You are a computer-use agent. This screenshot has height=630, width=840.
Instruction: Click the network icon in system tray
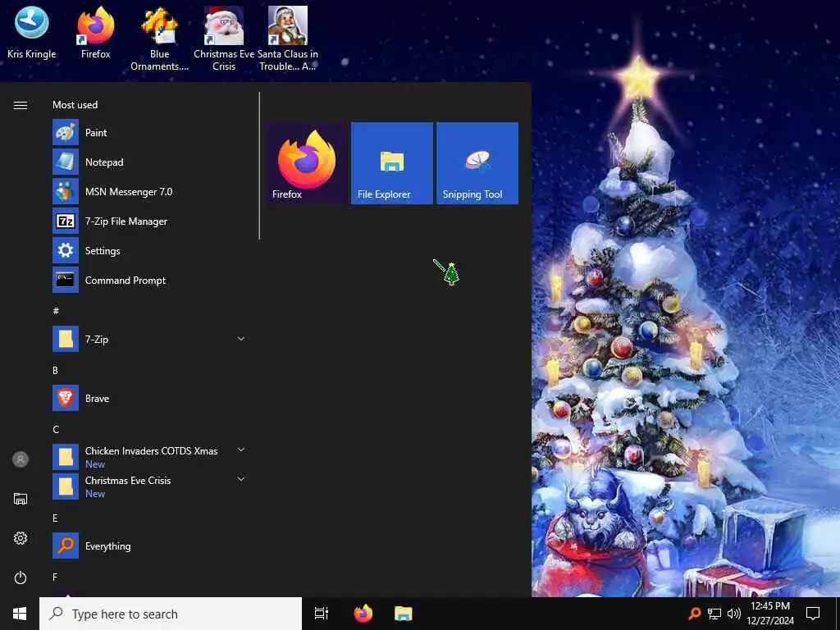[x=714, y=614]
